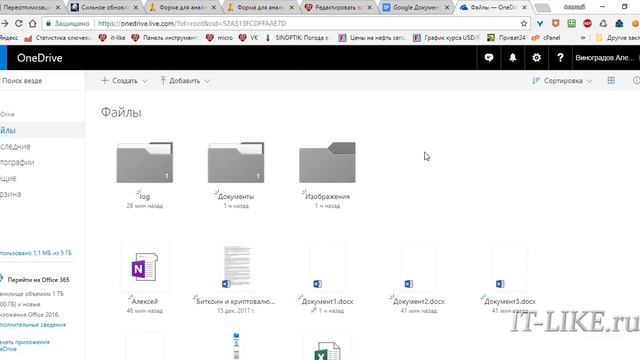This screenshot has width=640, height=360.
Task: Switch to the second Форма для анал... tab
Action: [260, 7]
